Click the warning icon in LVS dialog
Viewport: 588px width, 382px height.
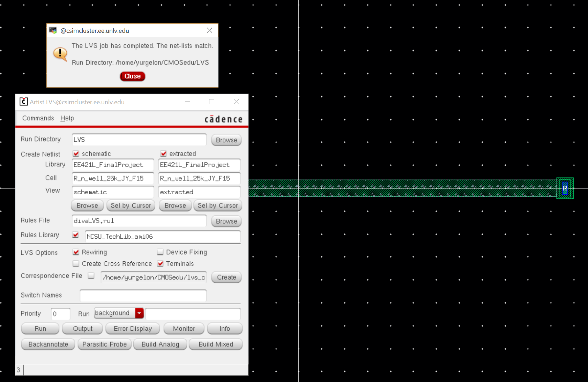[x=60, y=54]
